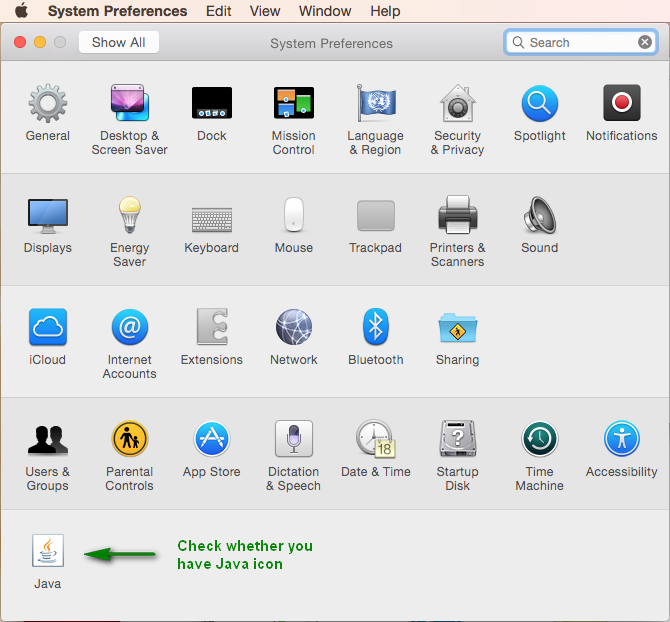Open the Accessibility preferences

point(621,440)
